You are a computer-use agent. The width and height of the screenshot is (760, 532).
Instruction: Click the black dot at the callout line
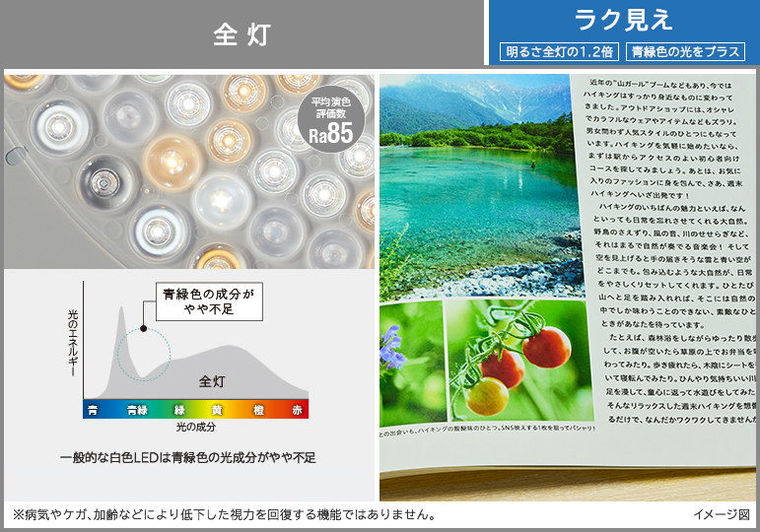point(144,330)
